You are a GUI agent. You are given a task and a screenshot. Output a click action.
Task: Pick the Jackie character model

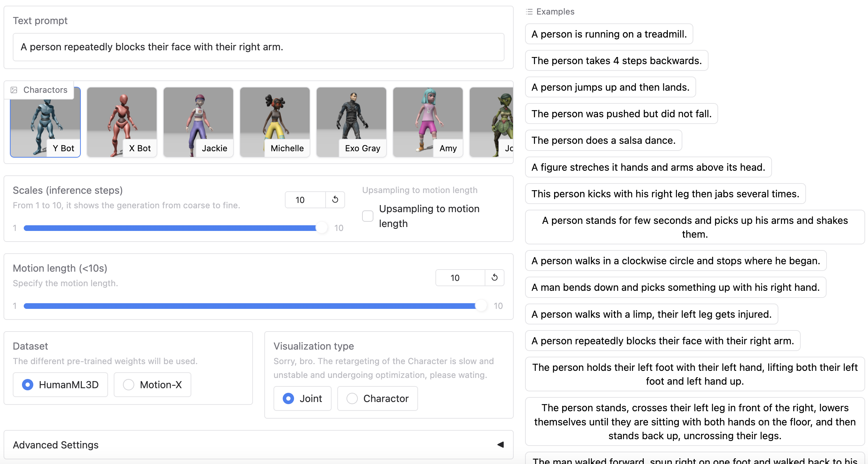198,122
